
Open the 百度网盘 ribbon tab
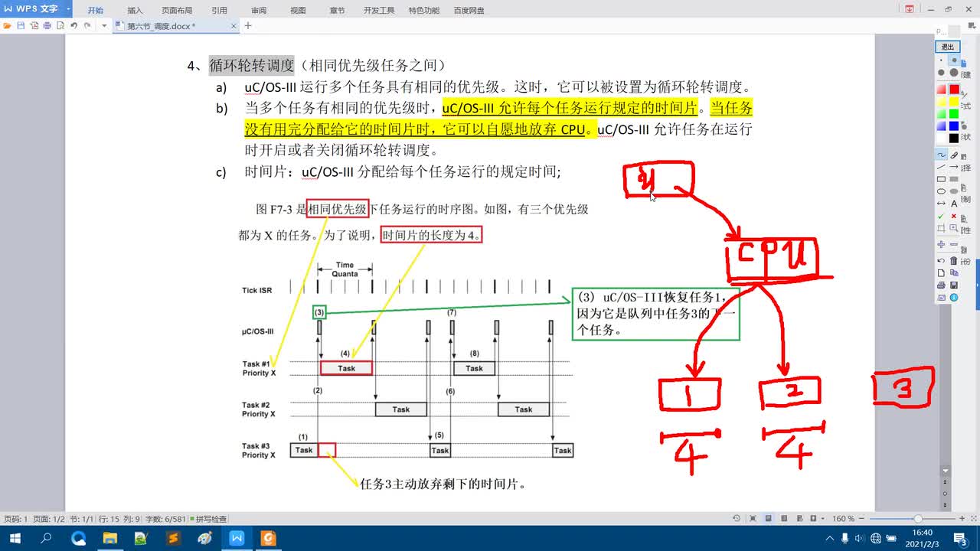[469, 11]
